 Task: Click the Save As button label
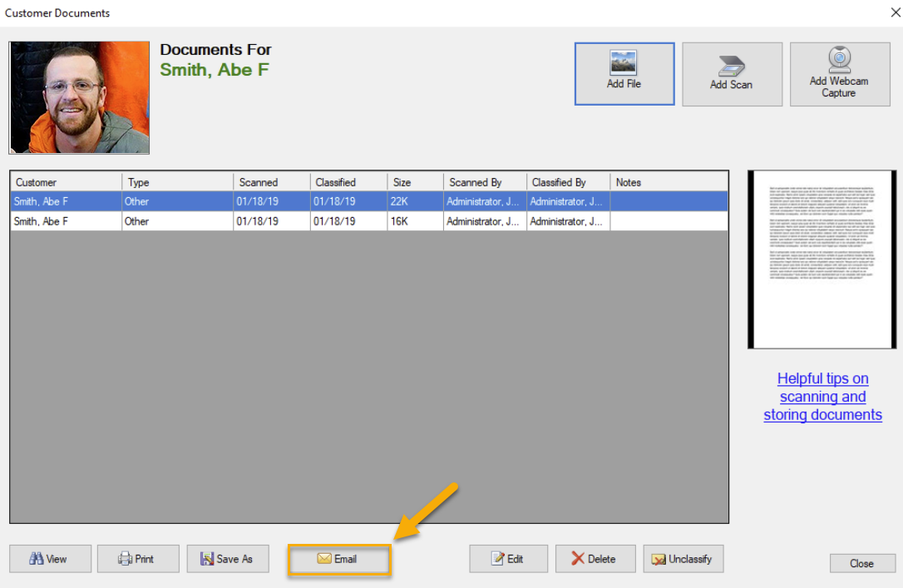(x=234, y=559)
